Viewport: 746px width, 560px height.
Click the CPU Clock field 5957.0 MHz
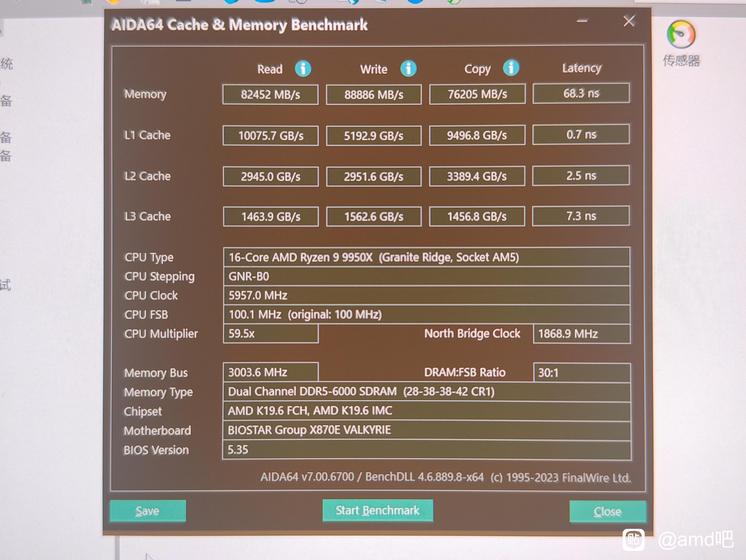pos(427,295)
